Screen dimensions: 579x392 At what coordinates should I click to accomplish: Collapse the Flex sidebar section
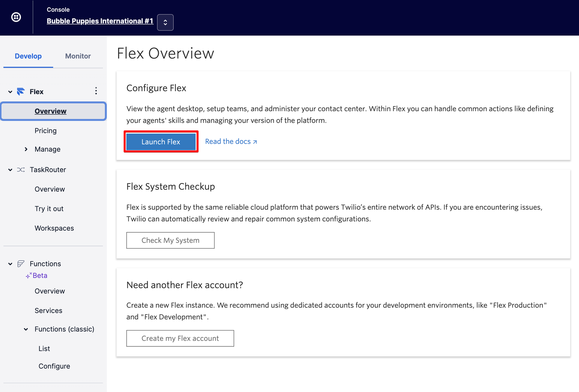(10, 91)
